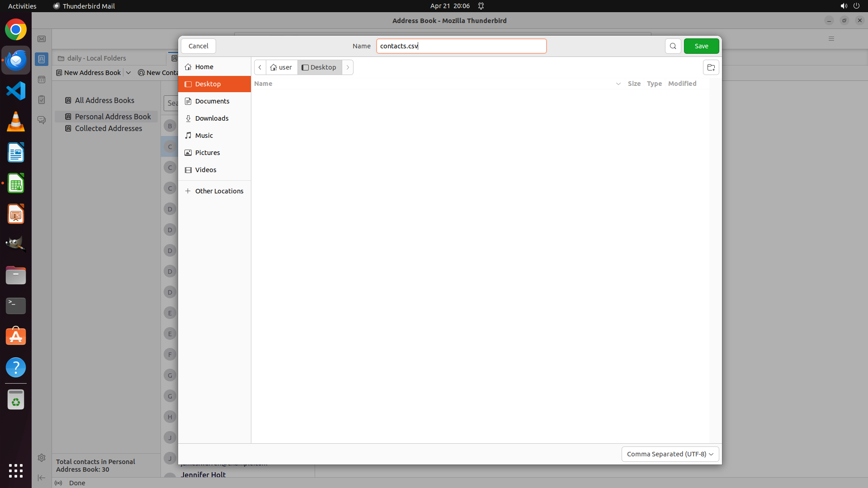The width and height of the screenshot is (868, 488).
Task: Open the Thunderbird address book sidebar icon
Action: (42, 59)
